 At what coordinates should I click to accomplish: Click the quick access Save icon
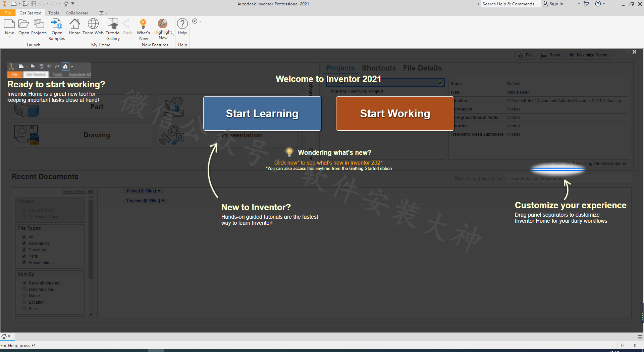pos(34,4)
